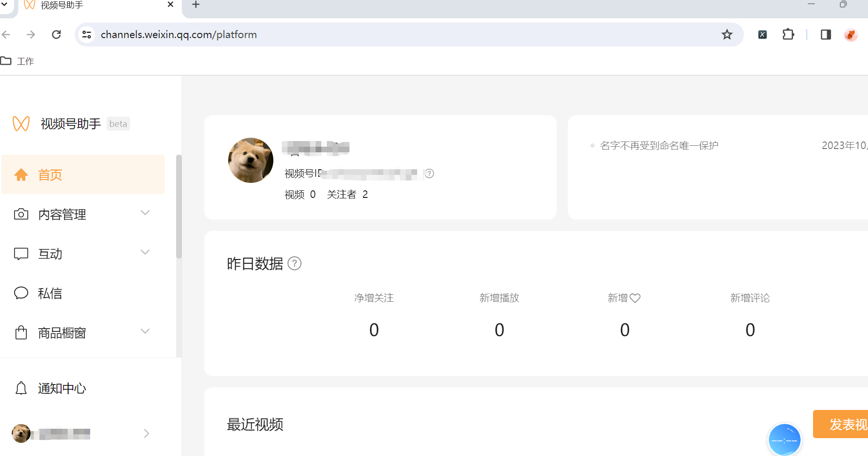
Task: Click the browser back arrow
Action: [6, 34]
